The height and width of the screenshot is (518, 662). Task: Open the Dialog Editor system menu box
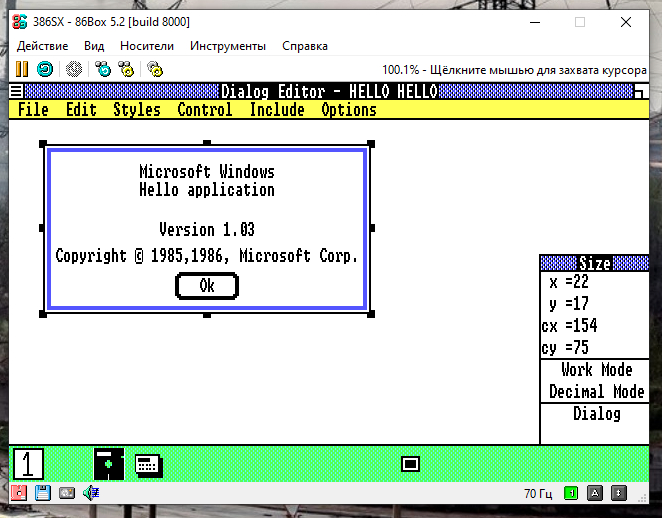16,92
